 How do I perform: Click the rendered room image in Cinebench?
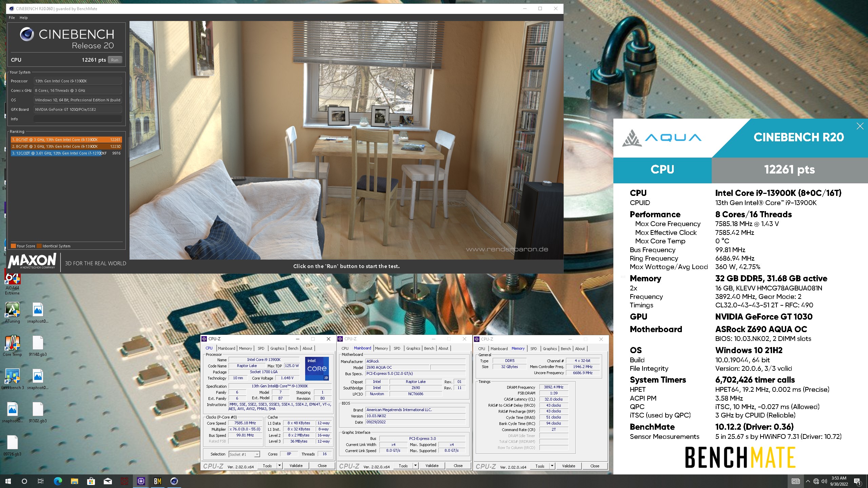tap(346, 140)
